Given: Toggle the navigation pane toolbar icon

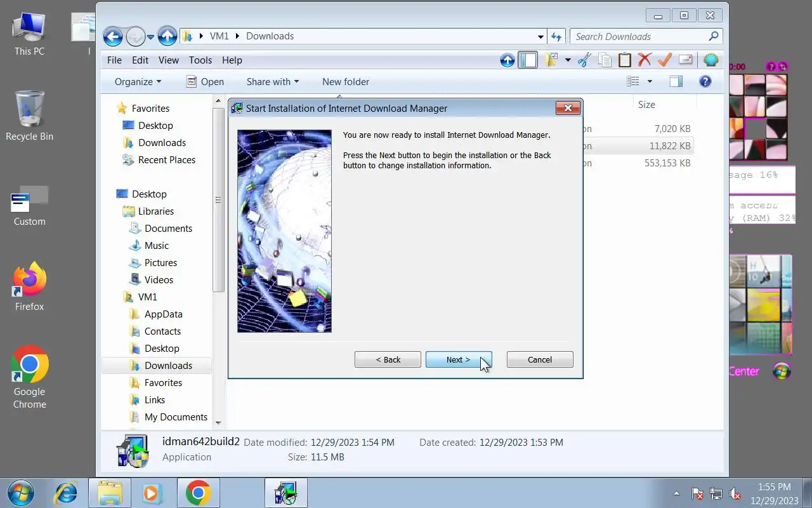Looking at the screenshot, I should tap(528, 60).
